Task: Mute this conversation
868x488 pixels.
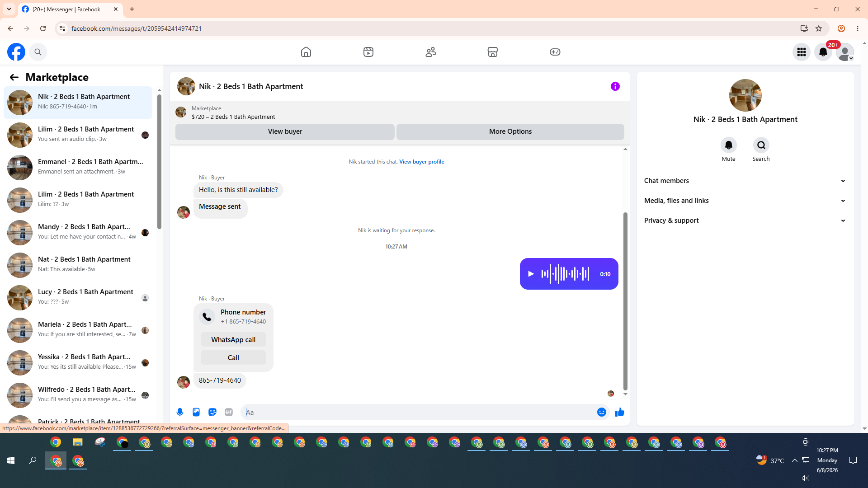Action: tap(729, 145)
